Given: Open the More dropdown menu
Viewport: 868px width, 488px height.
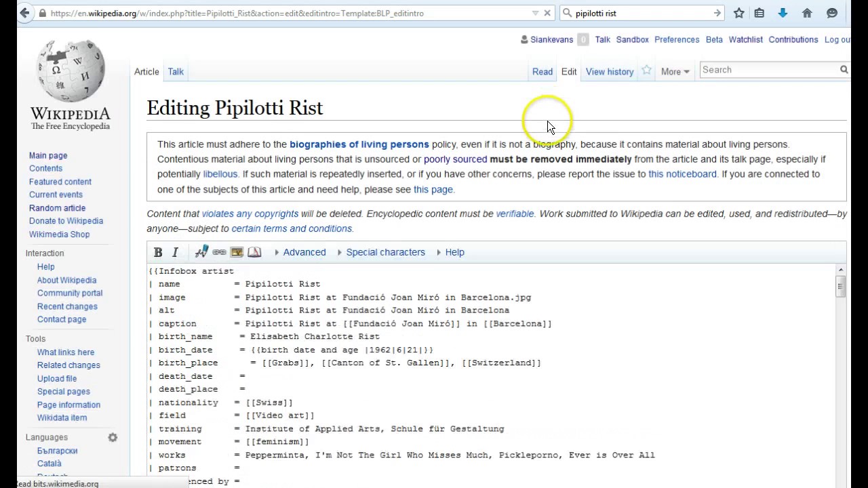Looking at the screenshot, I should tap(675, 71).
